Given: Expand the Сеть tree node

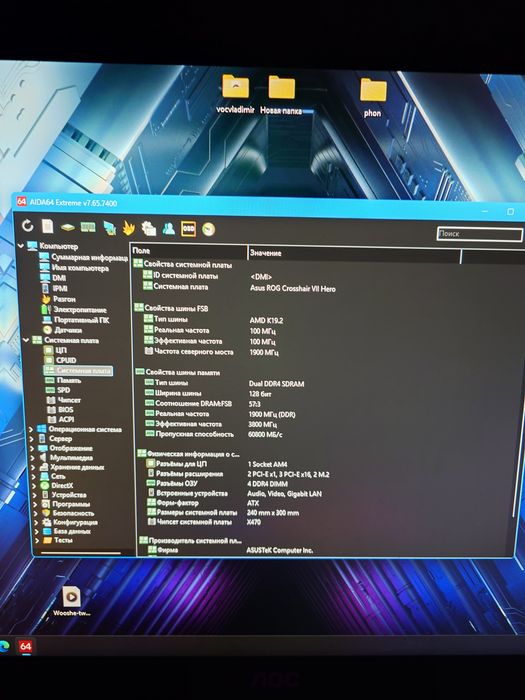Looking at the screenshot, I should [33, 476].
